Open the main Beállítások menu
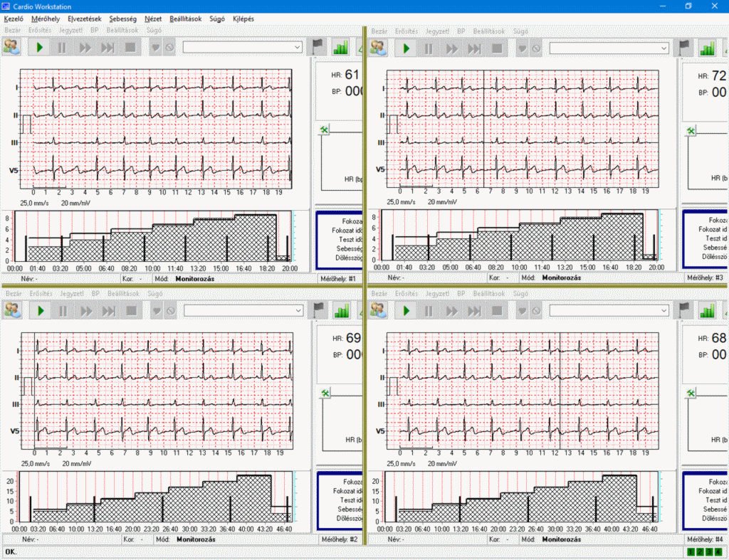729x560 pixels. (186, 19)
